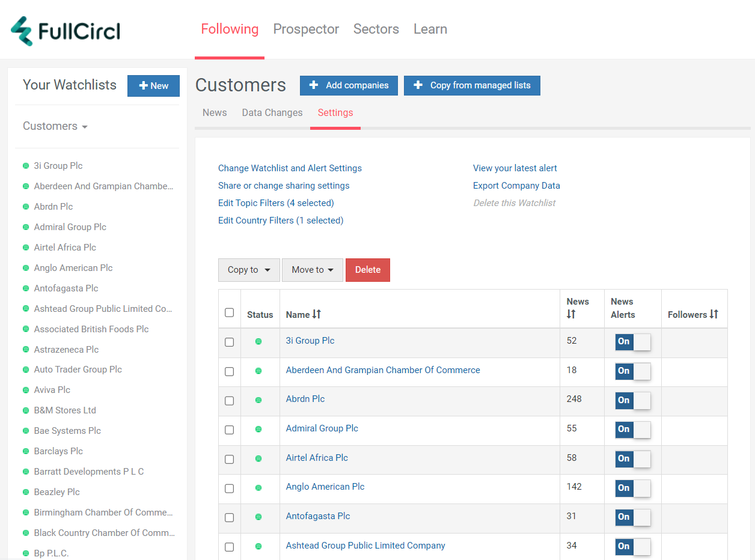Open Share or change sharing settings

[x=284, y=186]
